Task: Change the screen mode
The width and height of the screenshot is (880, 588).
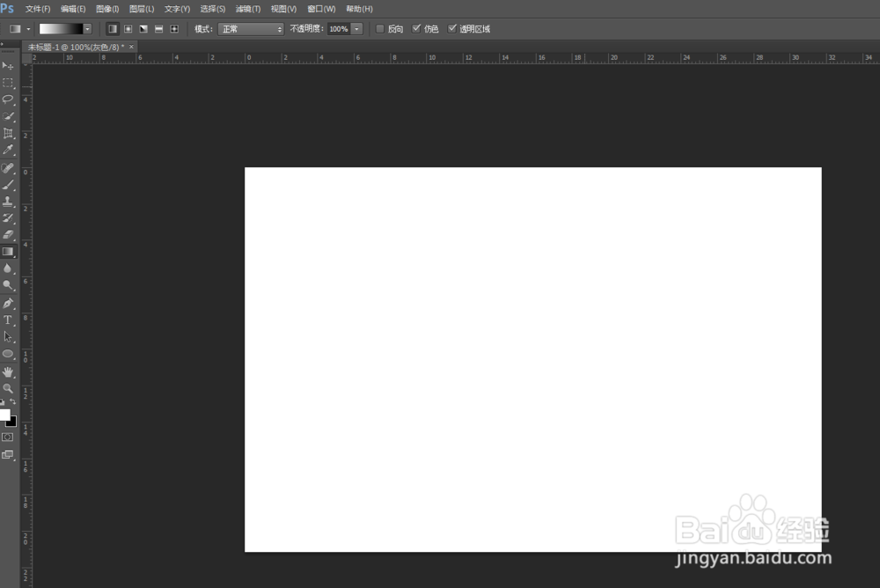Action: click(x=8, y=455)
